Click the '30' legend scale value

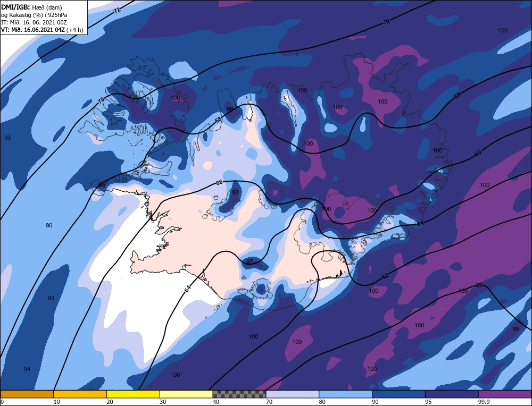[x=163, y=402]
